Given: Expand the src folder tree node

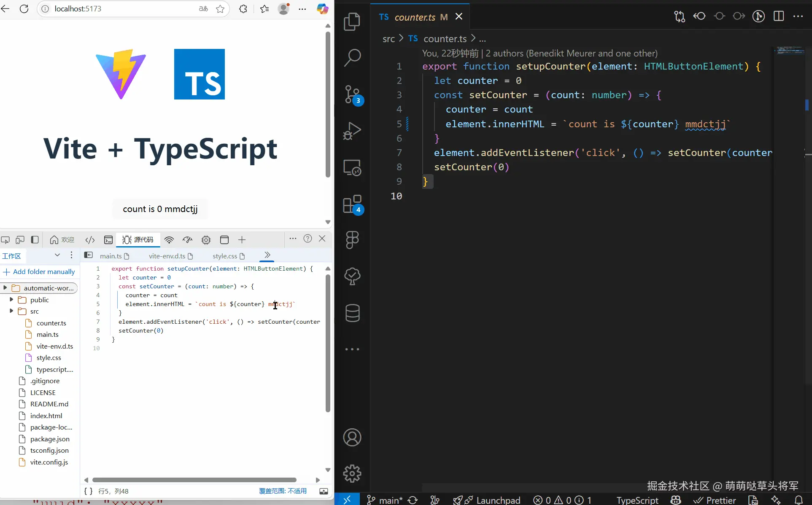Looking at the screenshot, I should 11,311.
